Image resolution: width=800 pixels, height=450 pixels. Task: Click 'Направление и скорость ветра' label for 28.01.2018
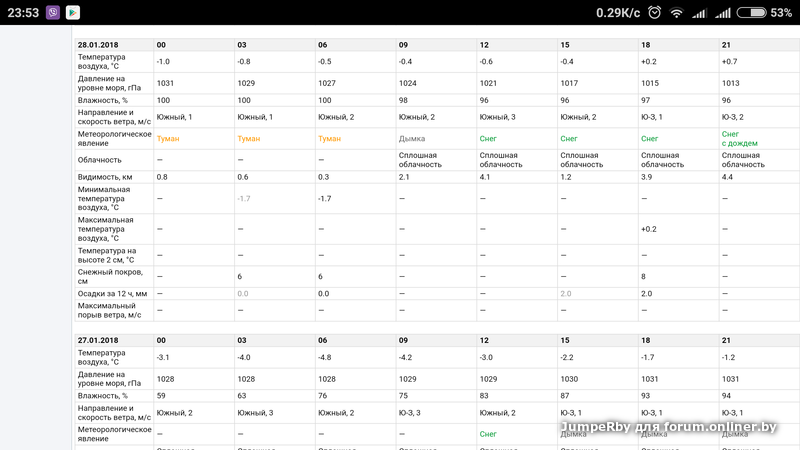click(114, 117)
